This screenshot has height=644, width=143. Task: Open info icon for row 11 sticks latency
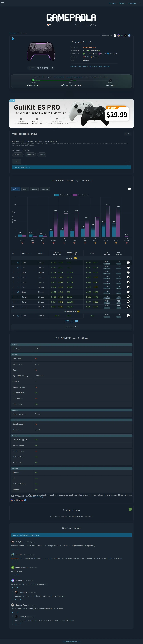18,316
